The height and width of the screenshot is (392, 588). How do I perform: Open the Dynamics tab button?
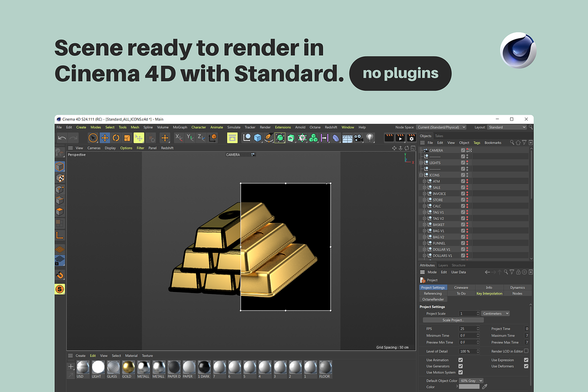click(517, 288)
